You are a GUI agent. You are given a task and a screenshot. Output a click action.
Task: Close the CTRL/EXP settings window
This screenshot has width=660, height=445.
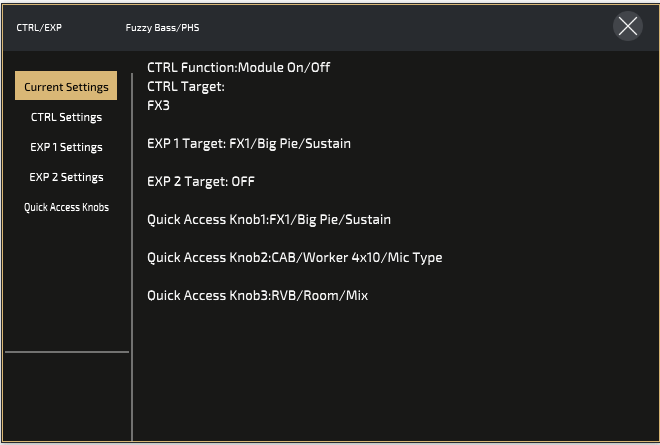click(x=628, y=27)
